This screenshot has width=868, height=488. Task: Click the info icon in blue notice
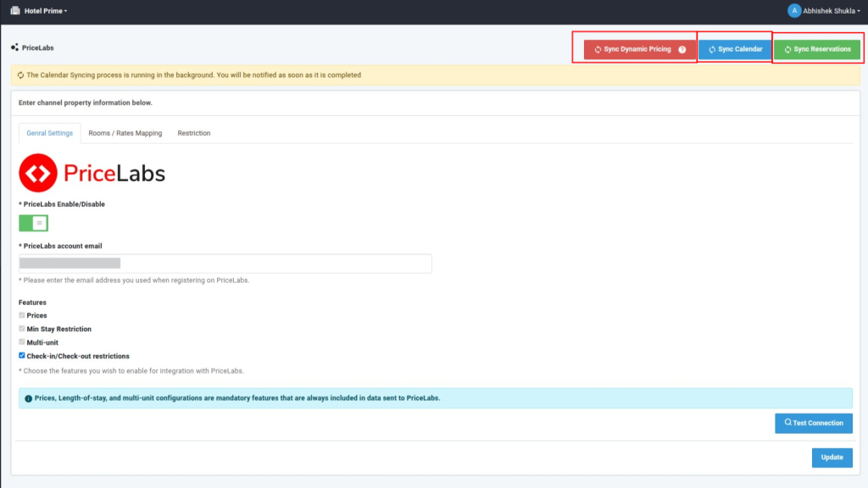[29, 397]
